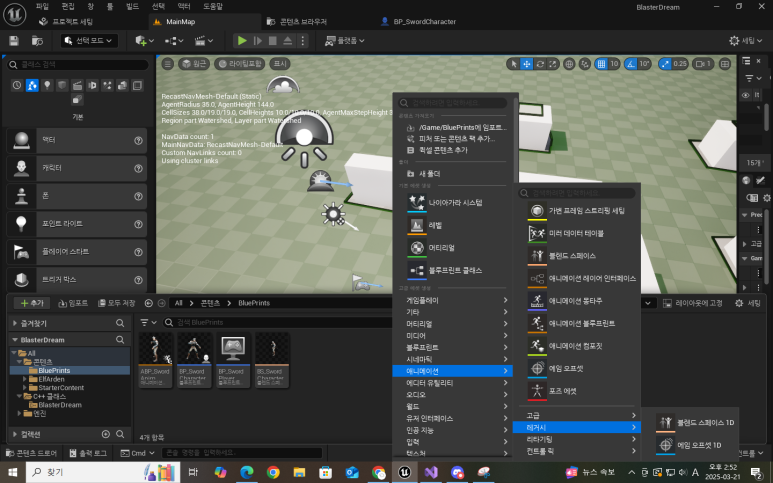This screenshot has width=773, height=483.
Task: Click the 클래스 검색 search field
Action: point(78,65)
